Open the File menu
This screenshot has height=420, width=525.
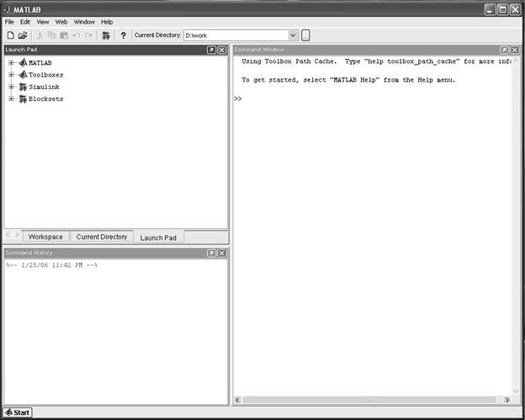coord(9,22)
